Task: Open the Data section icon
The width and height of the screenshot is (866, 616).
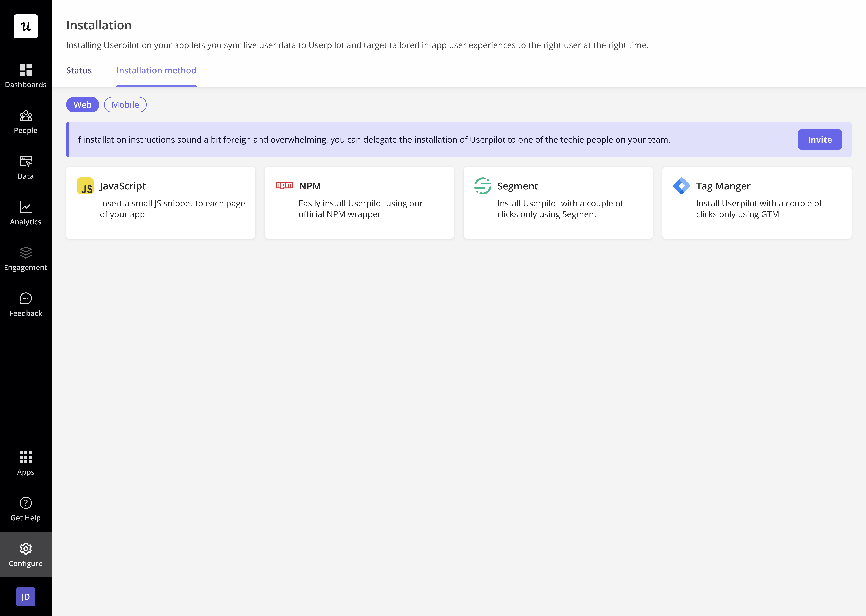Action: pos(26,161)
